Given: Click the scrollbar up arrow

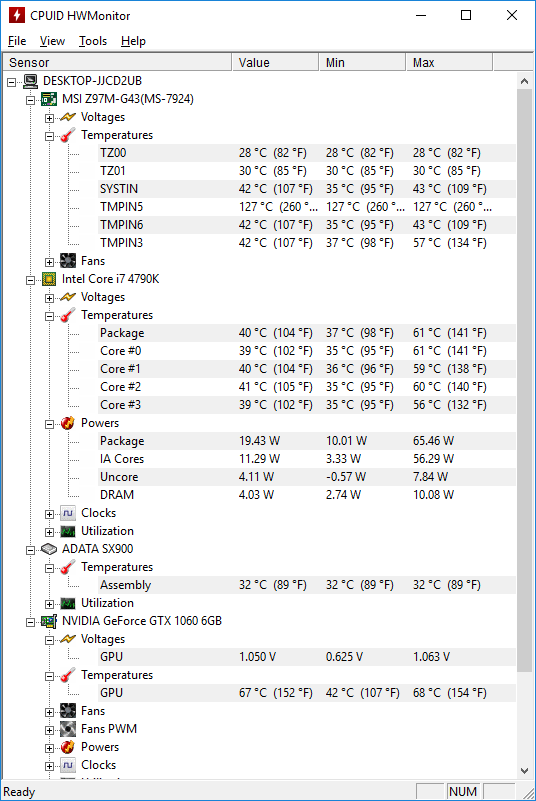Looking at the screenshot, I should (524, 81).
